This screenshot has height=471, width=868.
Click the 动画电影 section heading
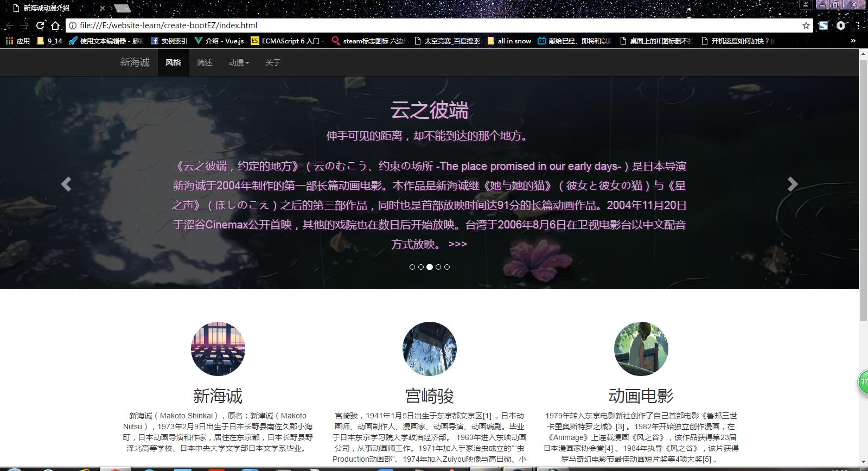tap(641, 396)
